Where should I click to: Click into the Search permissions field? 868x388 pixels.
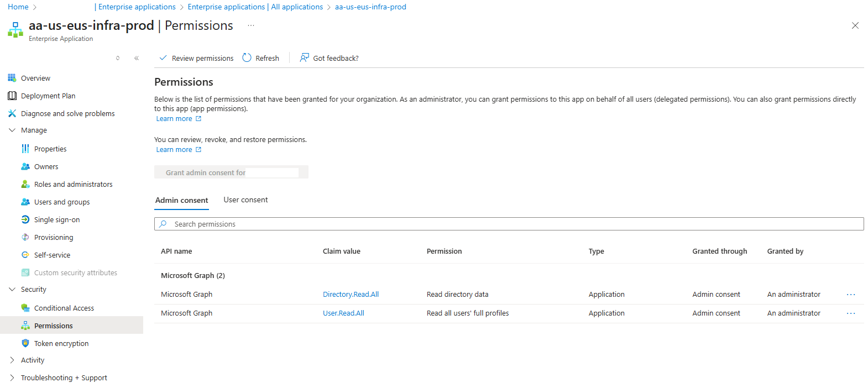(509, 224)
